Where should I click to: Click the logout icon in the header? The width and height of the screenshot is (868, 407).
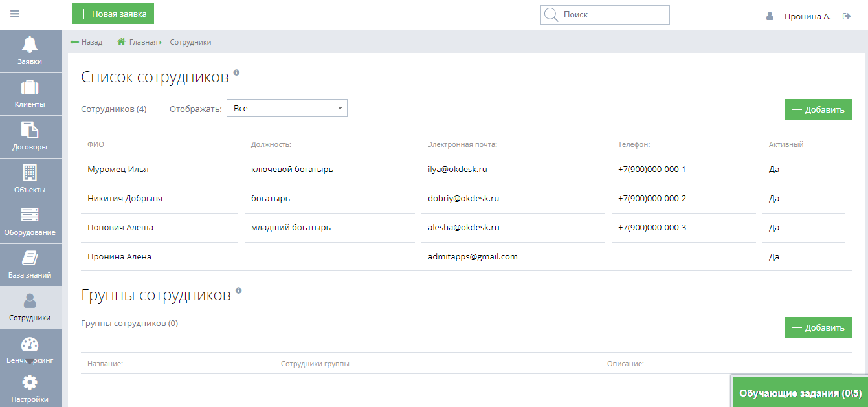click(847, 16)
